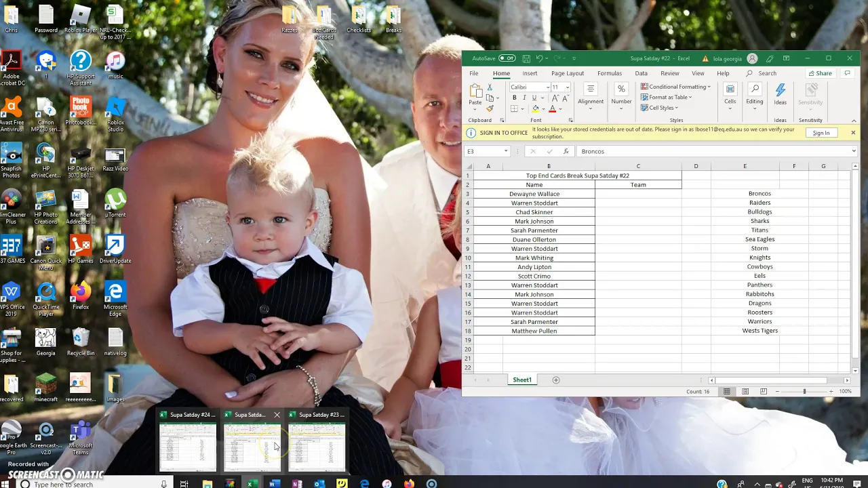Image resolution: width=868 pixels, height=488 pixels.
Task: Open File Explorer from the taskbar
Action: pyautogui.click(x=207, y=484)
